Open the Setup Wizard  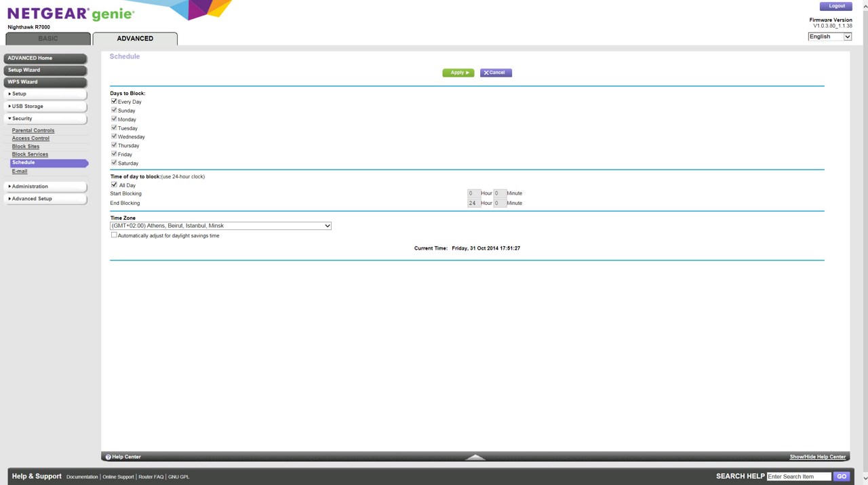pyautogui.click(x=45, y=70)
